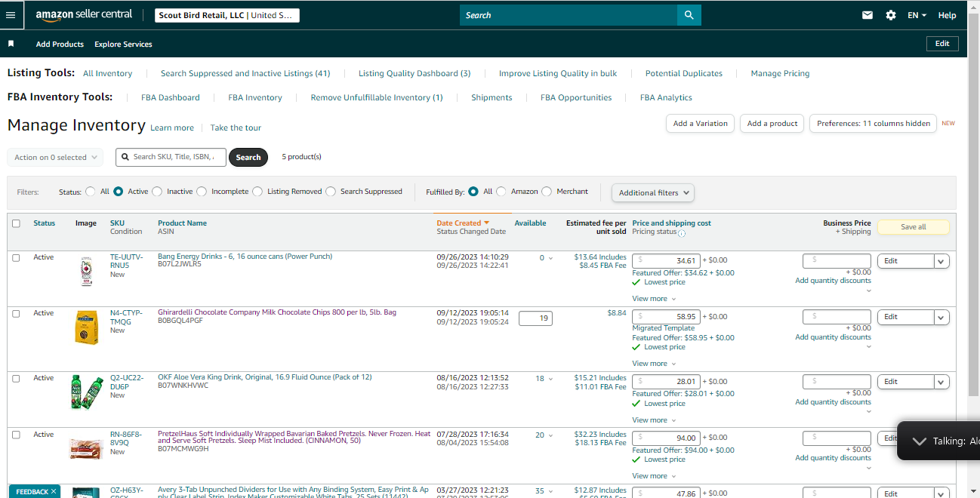
Task: Open Preferences: 11 columns hidden
Action: (873, 124)
